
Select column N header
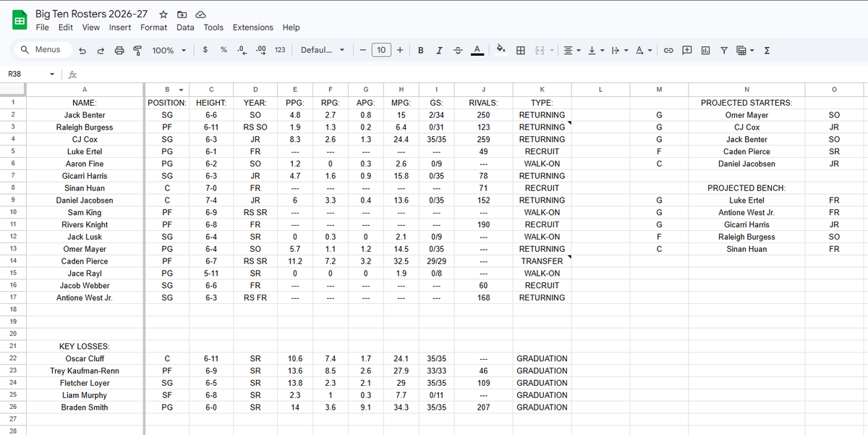(746, 90)
